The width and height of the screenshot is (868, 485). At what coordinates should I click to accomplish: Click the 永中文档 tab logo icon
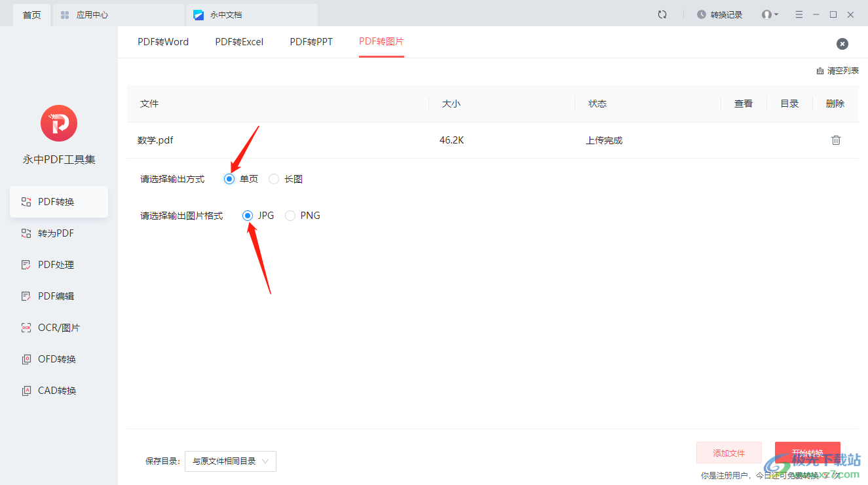tap(198, 14)
